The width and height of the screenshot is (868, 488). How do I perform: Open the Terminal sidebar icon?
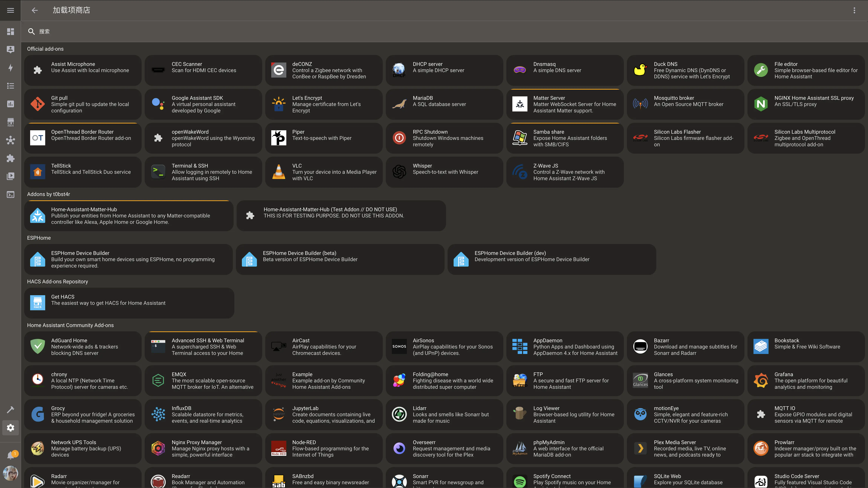(10, 195)
